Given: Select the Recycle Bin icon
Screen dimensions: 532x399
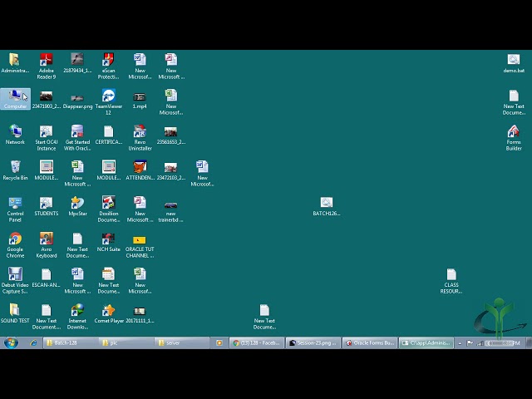Looking at the screenshot, I should pyautogui.click(x=15, y=170).
